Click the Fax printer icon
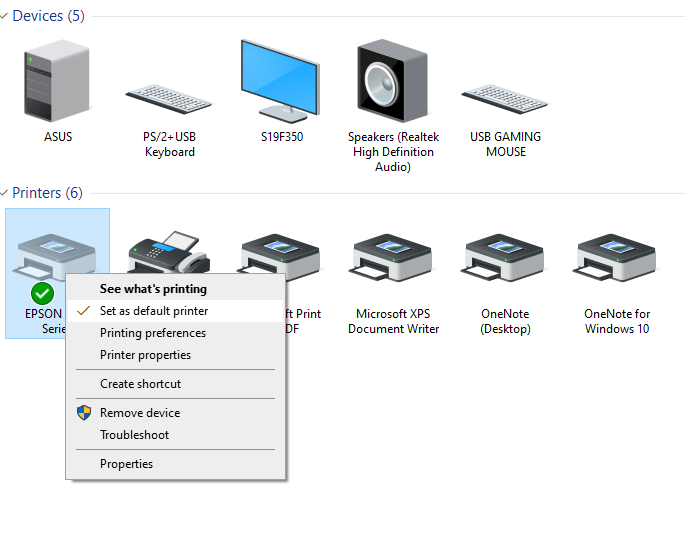The width and height of the screenshot is (685, 541). tap(168, 250)
